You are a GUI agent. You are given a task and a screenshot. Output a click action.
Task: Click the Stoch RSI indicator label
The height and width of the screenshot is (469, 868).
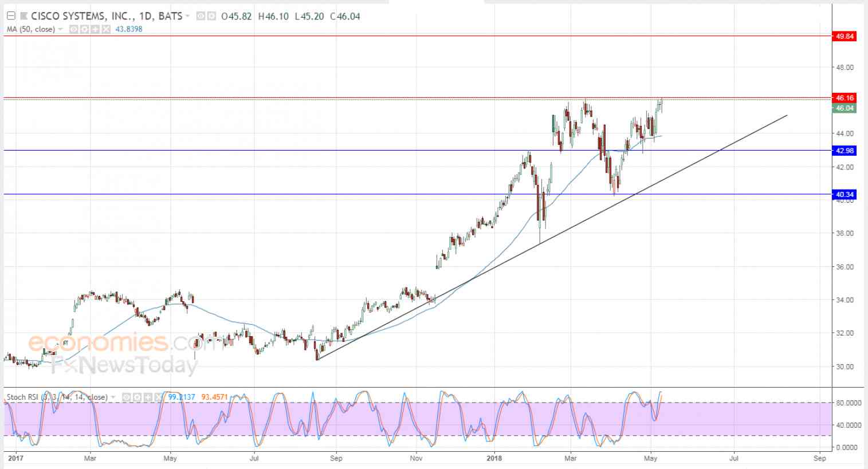click(57, 397)
